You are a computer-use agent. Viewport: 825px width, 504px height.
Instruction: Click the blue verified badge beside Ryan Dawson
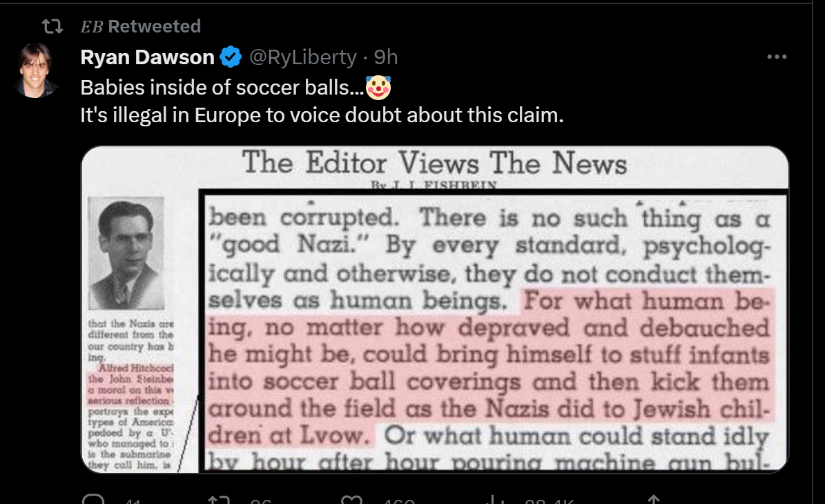231,57
